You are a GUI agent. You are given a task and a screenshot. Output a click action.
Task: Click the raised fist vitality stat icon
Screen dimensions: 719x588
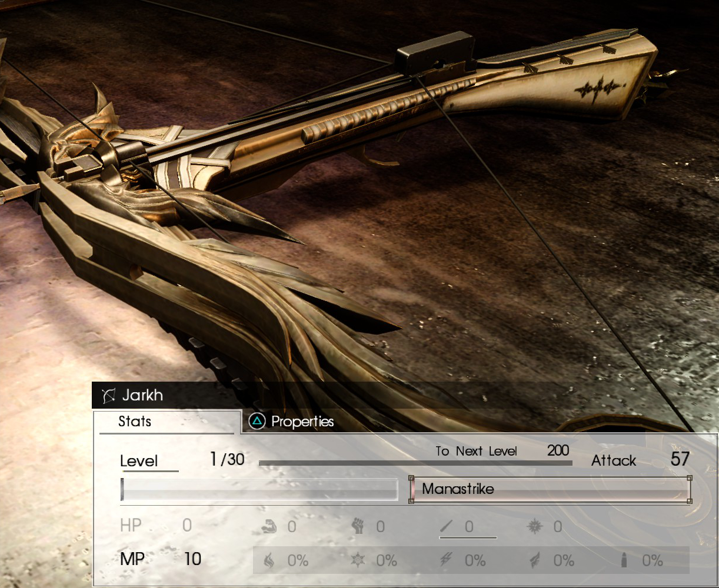[x=358, y=526]
